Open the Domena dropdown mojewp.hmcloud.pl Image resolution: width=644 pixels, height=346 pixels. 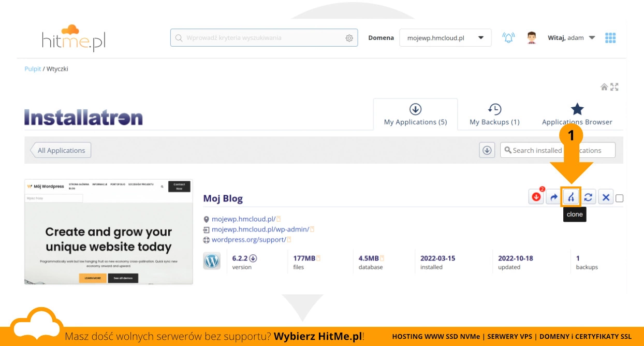click(445, 38)
